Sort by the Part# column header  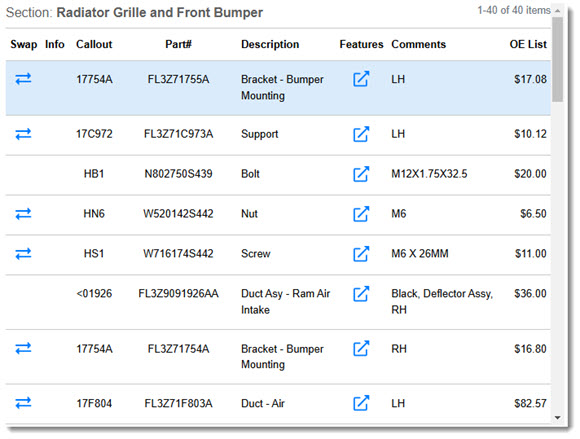click(x=178, y=44)
